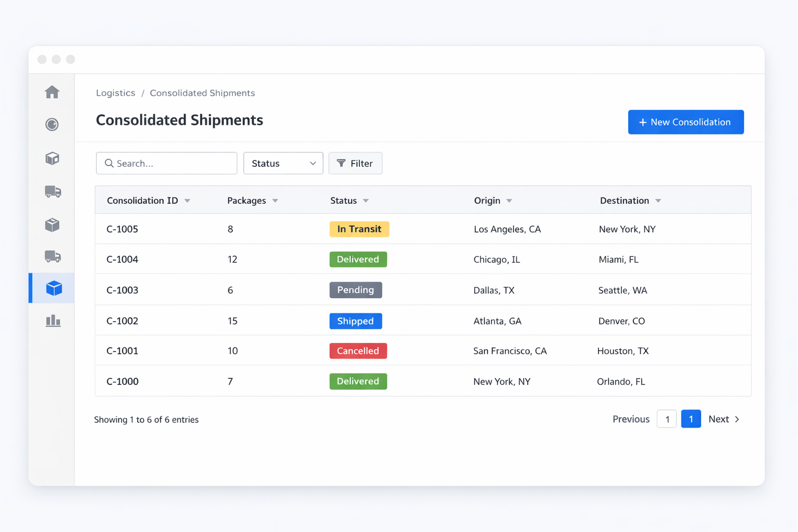Image resolution: width=798 pixels, height=532 pixels.
Task: Click the funnel icon on Filter button
Action: pos(341,163)
